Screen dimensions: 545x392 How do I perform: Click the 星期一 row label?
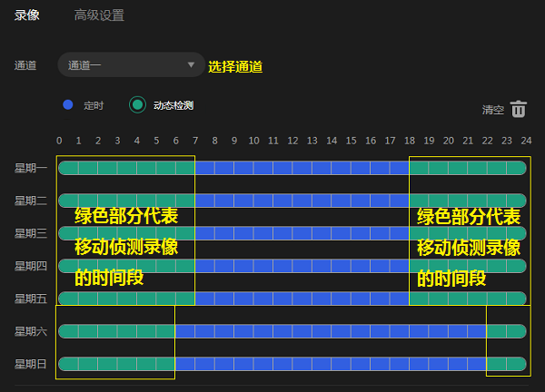pos(31,168)
